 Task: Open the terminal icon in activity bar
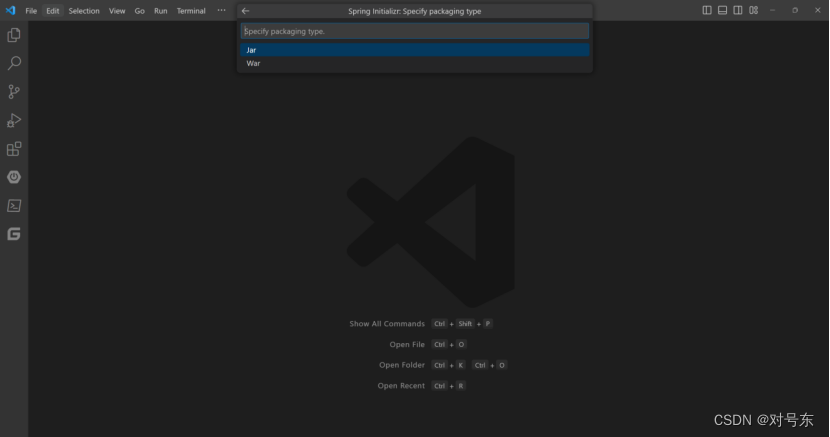(14, 206)
